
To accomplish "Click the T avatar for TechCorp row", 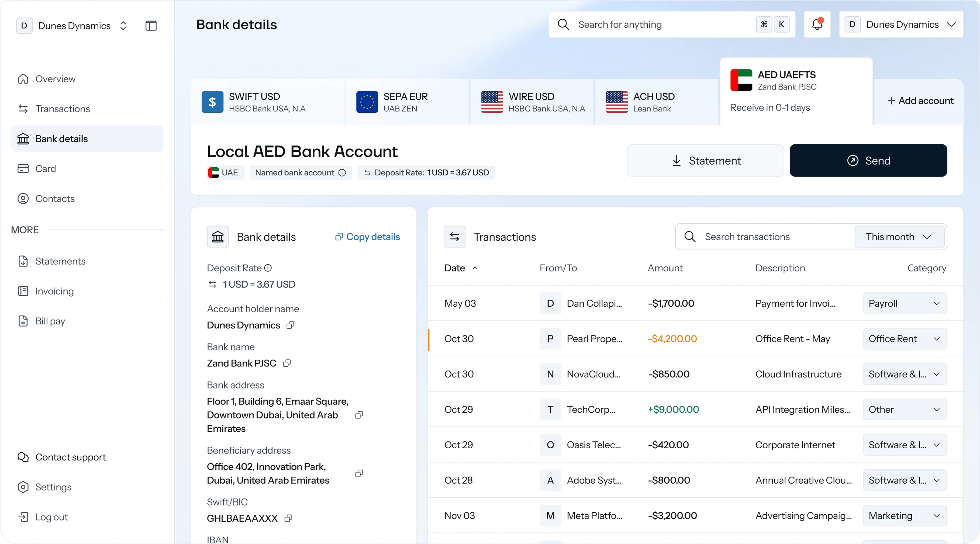I will tap(550, 409).
